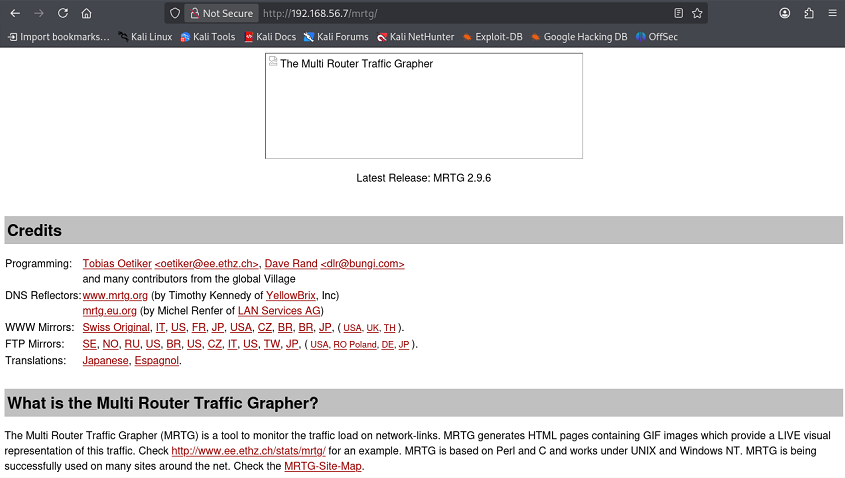This screenshot has height=478, width=845.
Task: Open the YellowBrix link
Action: (x=290, y=295)
